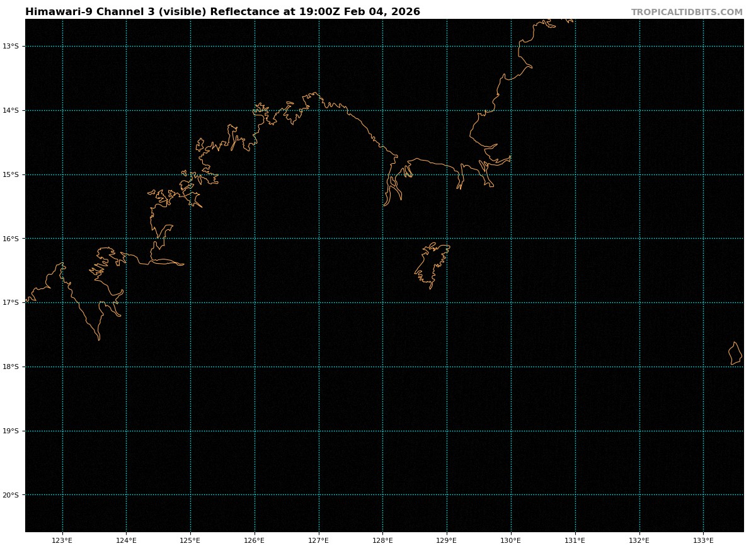Click grid intersection of 131°E and 19°S

(575, 431)
